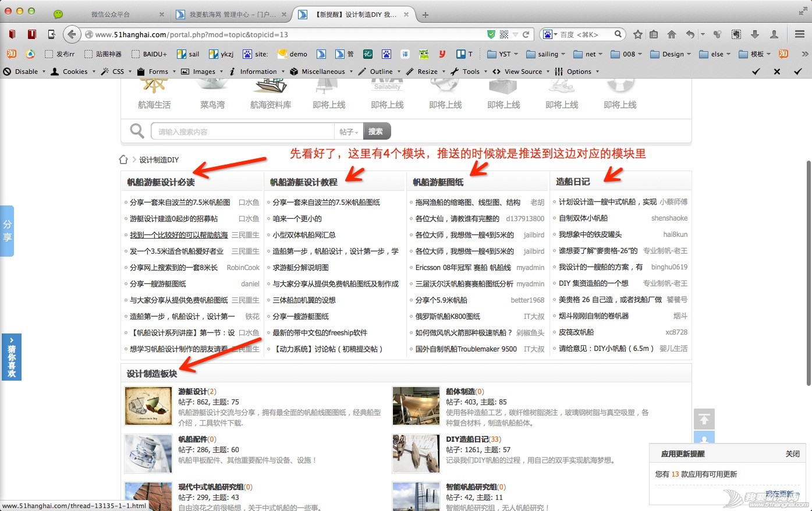Show more bookmarks with the chevron
This screenshot has width=812, height=511.
click(805, 54)
